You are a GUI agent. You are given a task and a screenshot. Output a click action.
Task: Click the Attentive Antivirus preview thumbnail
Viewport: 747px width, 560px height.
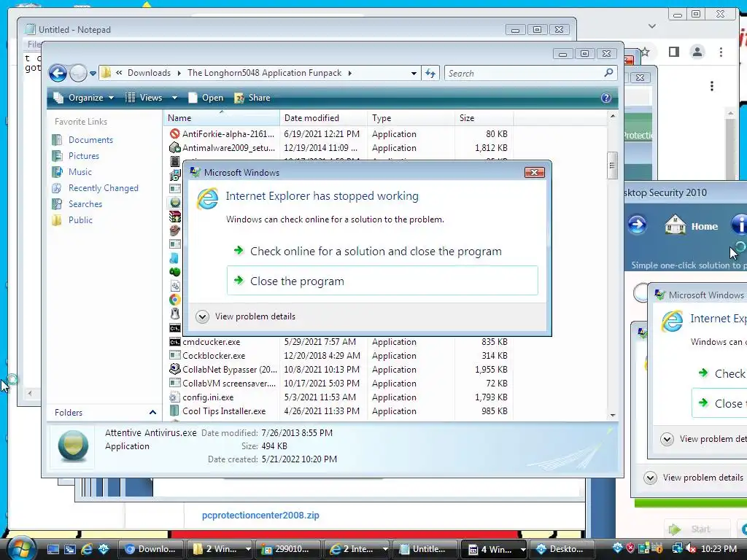[x=73, y=446]
